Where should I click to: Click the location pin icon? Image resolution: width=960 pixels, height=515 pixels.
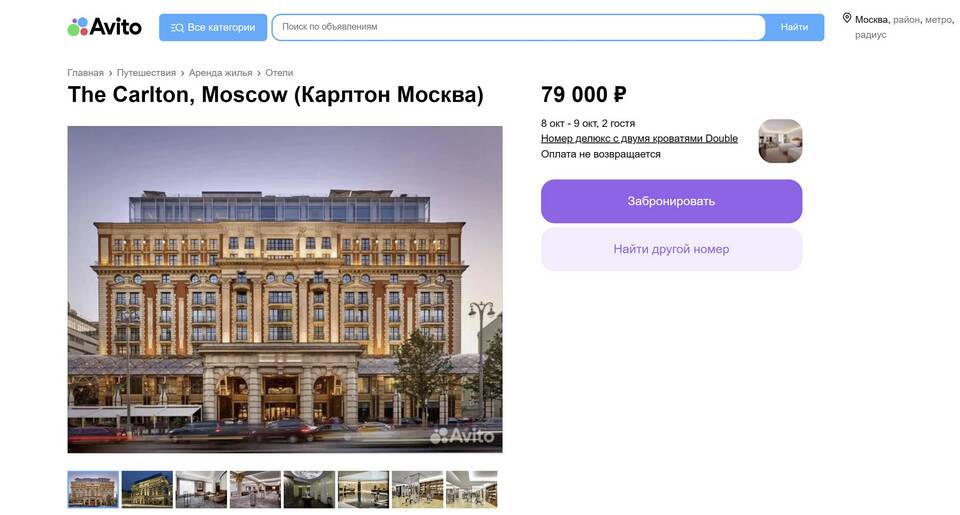click(847, 19)
